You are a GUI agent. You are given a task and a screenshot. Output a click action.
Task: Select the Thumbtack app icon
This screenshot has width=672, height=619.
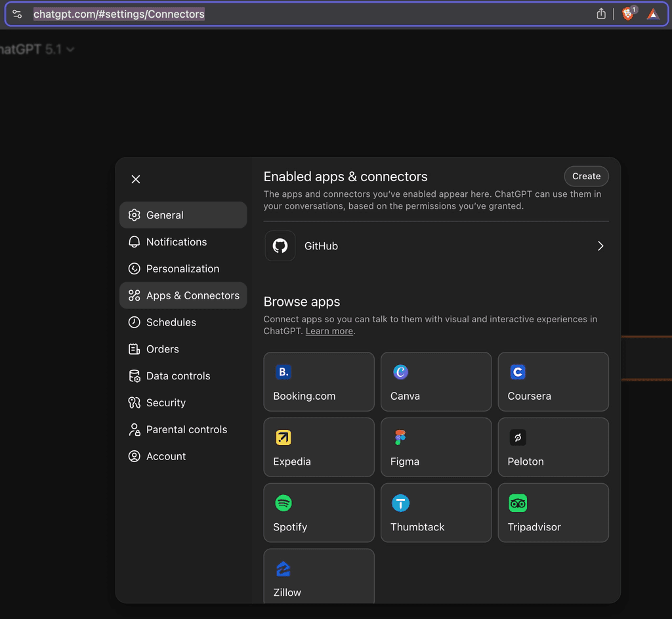[x=400, y=503]
